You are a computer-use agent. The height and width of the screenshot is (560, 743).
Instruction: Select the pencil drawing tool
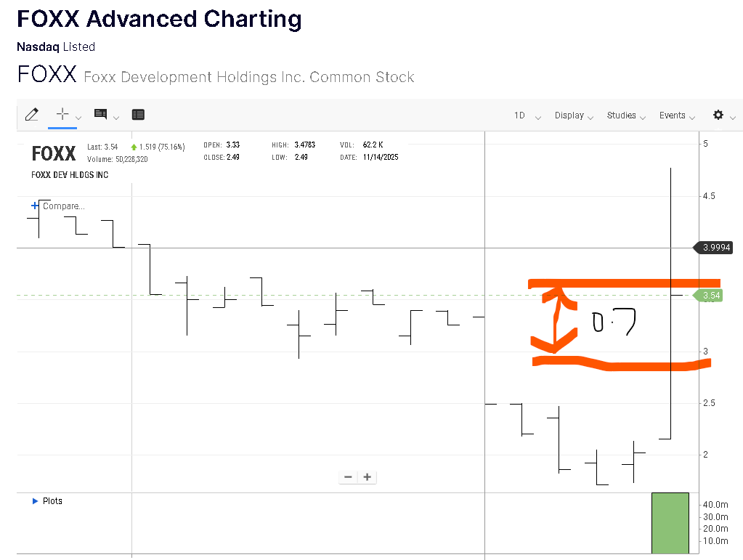click(x=31, y=114)
